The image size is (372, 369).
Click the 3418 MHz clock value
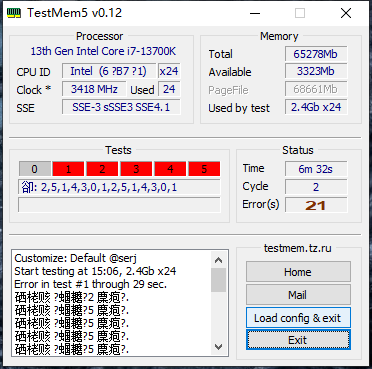pyautogui.click(x=94, y=89)
